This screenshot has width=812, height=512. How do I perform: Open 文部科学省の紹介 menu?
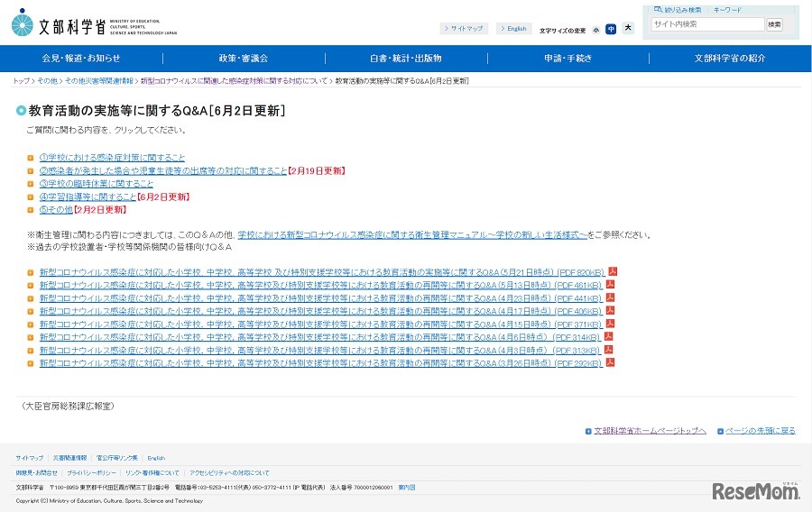point(730,59)
